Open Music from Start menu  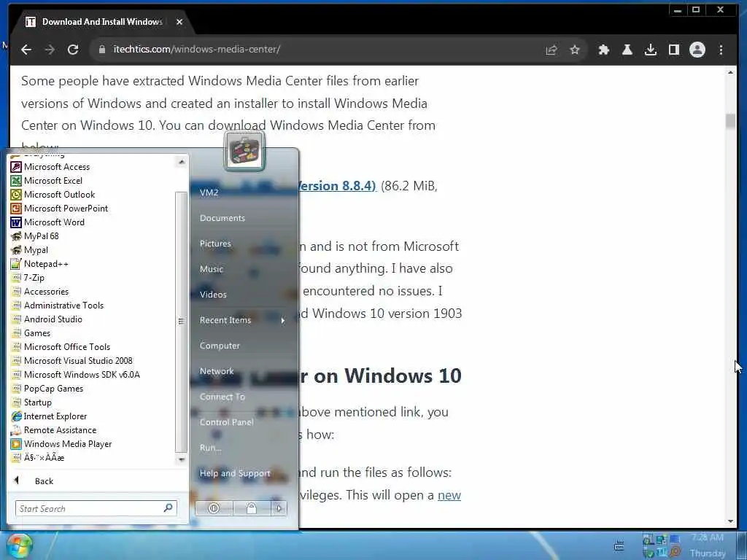pyautogui.click(x=212, y=269)
